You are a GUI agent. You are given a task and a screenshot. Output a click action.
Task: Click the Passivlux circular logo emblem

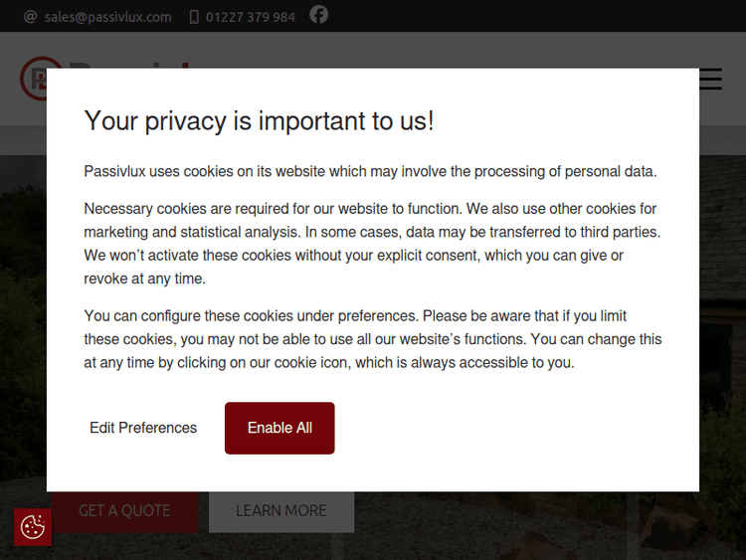tap(32, 78)
